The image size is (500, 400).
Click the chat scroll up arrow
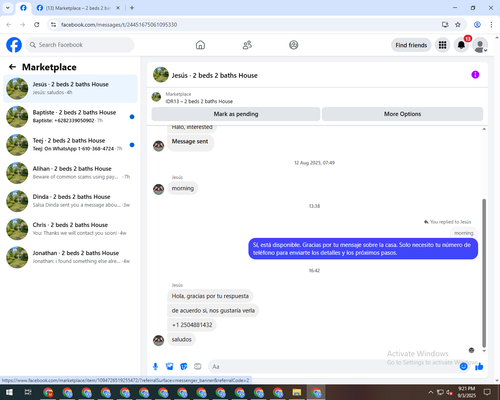[484, 129]
